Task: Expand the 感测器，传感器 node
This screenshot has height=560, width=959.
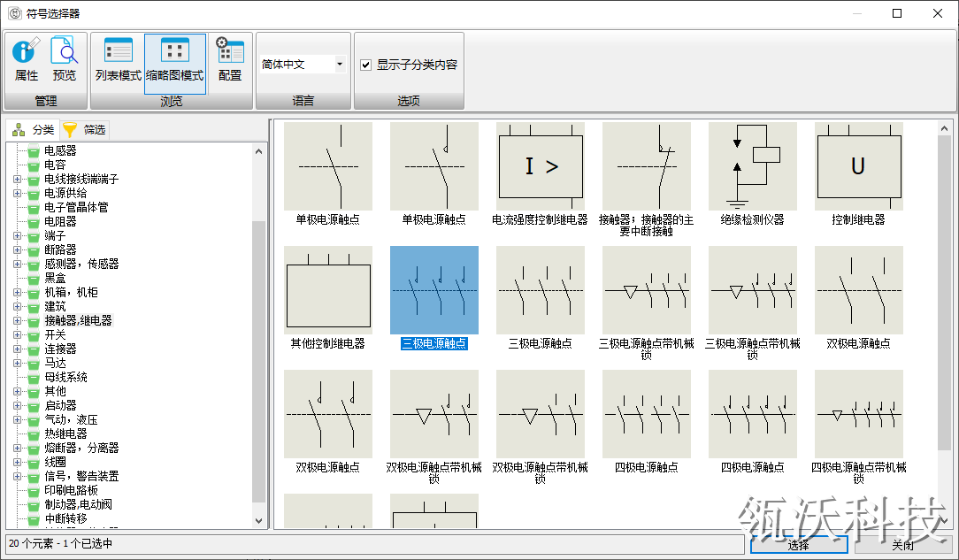Action: (17, 265)
